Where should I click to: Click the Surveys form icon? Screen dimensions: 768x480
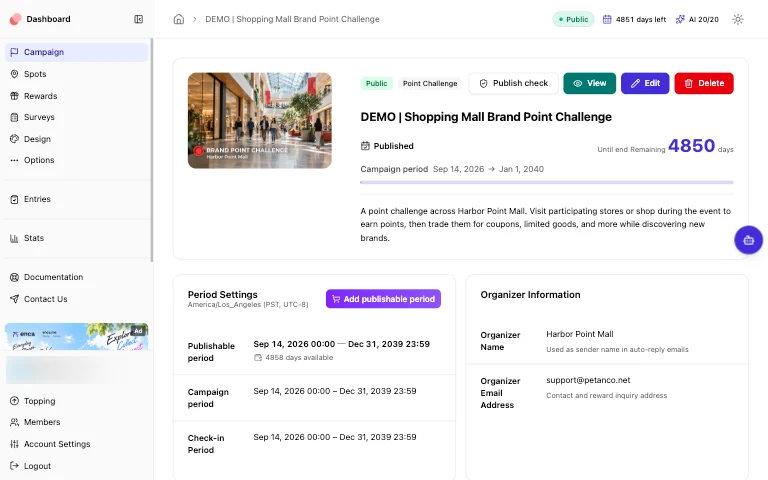tap(14, 117)
